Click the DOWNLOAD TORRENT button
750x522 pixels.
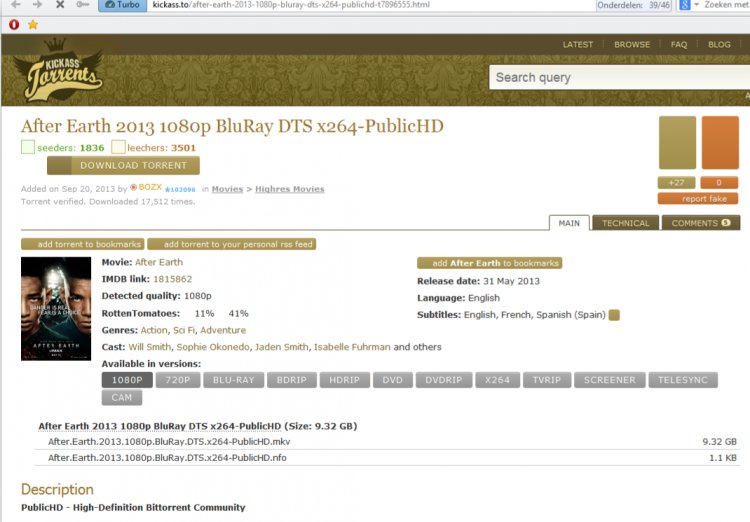point(123,166)
